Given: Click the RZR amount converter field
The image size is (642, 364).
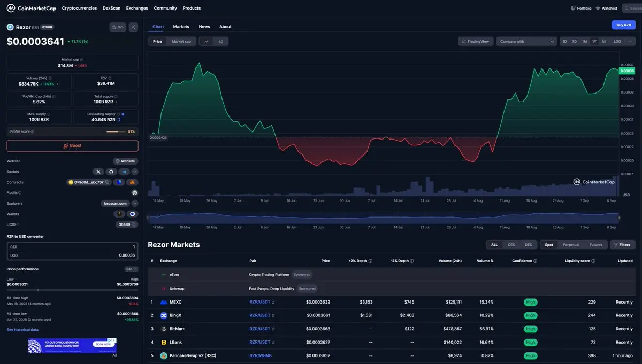Looking at the screenshot, I should [72, 247].
